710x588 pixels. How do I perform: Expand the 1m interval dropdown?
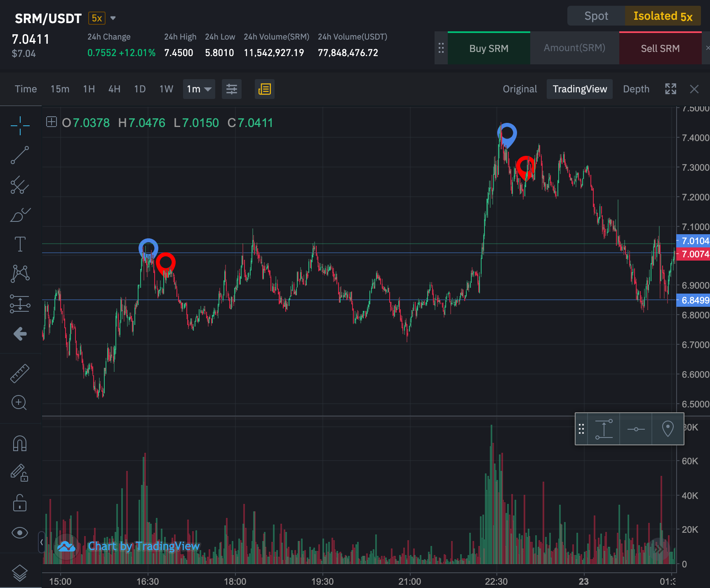(199, 89)
